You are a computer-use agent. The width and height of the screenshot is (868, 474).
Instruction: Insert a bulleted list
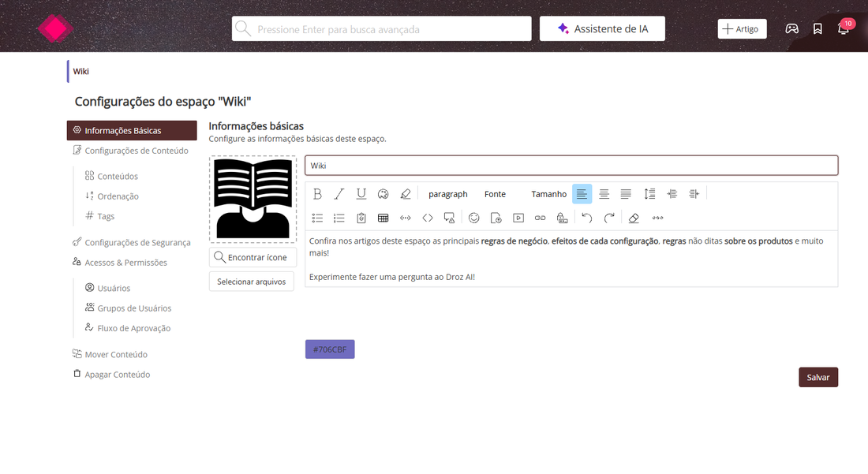(x=317, y=218)
